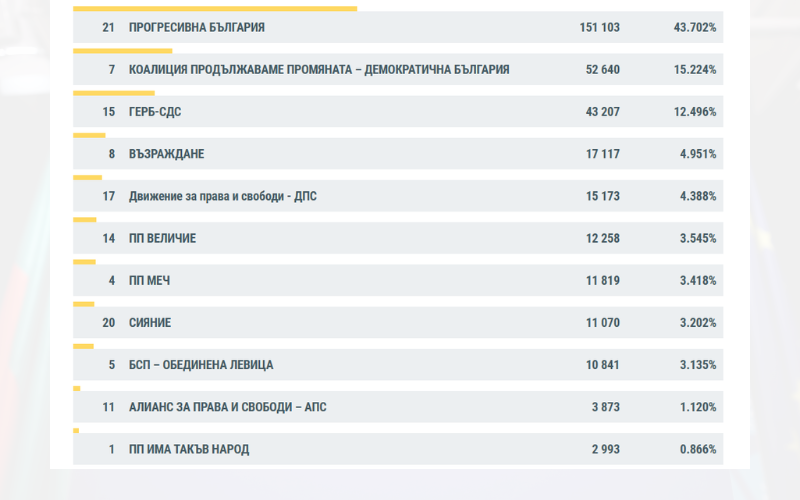The height and width of the screenshot is (500, 800).
Task: Click the 151 103 vote count
Action: point(599,28)
